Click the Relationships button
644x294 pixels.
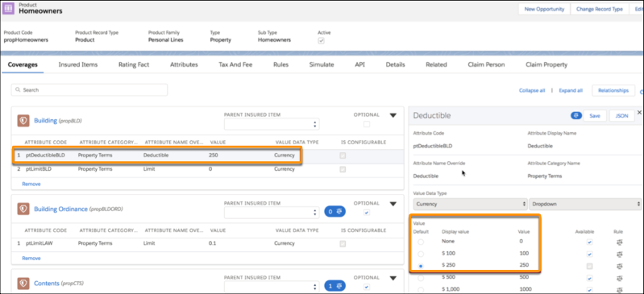(613, 90)
